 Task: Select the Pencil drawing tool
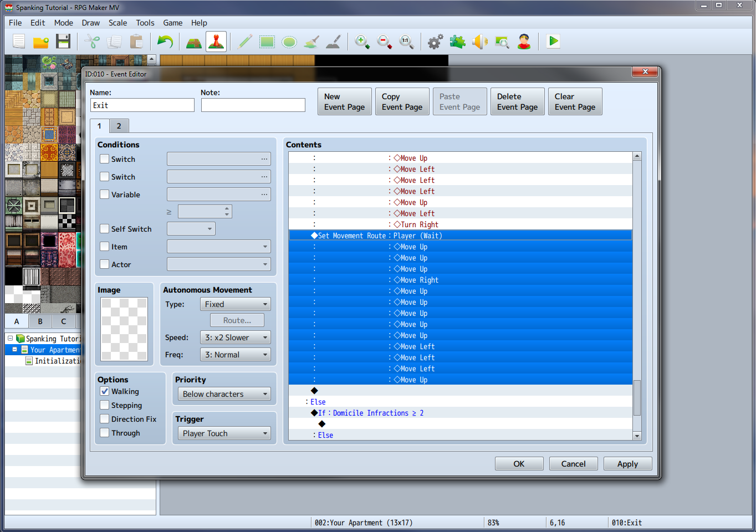245,42
